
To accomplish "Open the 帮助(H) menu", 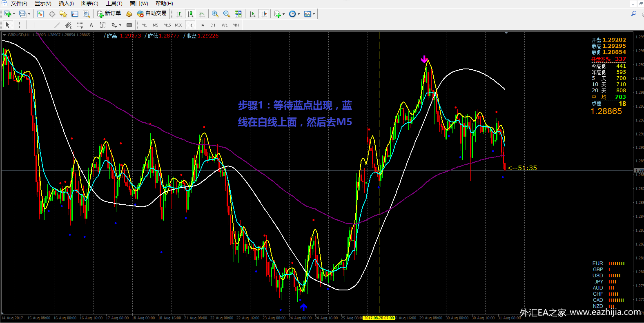I will pos(164,3).
